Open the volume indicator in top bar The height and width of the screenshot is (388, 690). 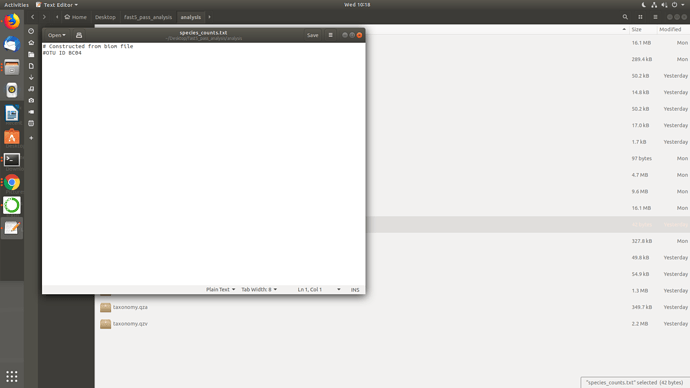coord(664,5)
